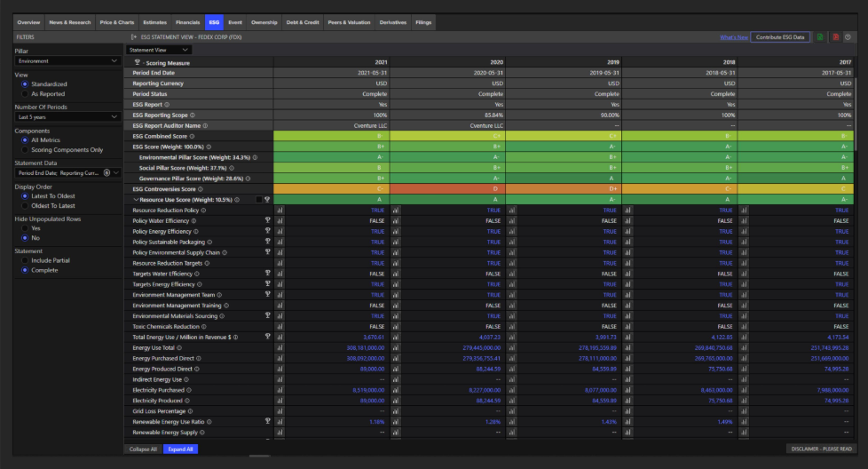Select the As Reported view option

pos(26,93)
